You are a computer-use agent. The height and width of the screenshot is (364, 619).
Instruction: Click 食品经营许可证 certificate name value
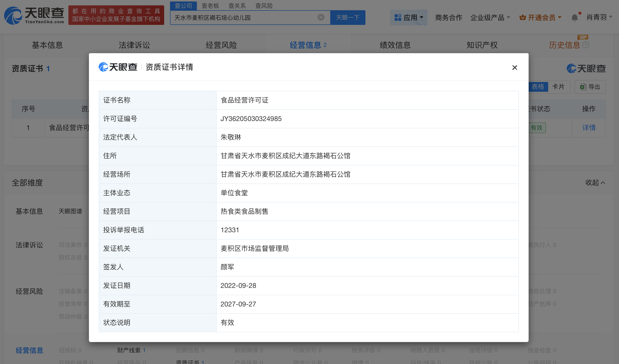pos(244,100)
